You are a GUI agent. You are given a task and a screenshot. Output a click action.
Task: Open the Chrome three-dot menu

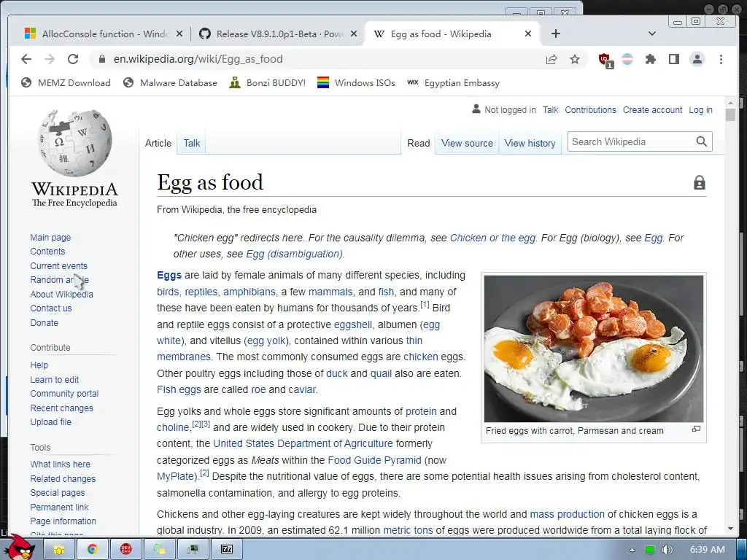coord(721,59)
